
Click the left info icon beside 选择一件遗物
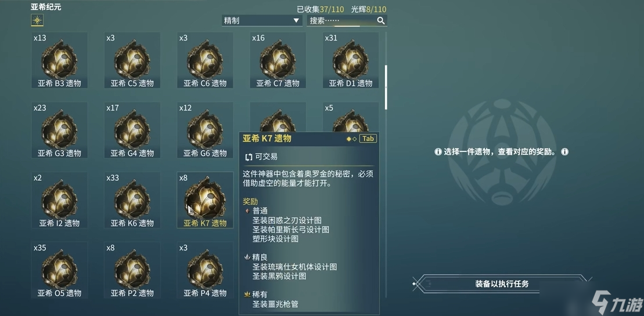pyautogui.click(x=438, y=152)
